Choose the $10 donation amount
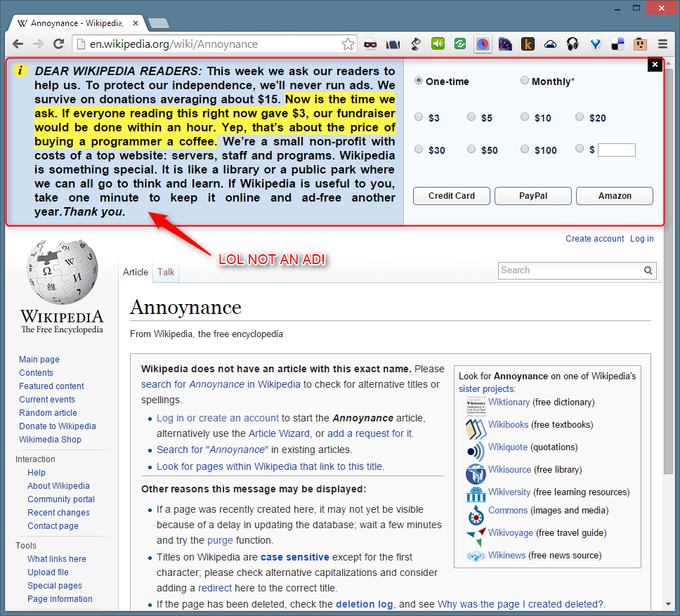 [525, 117]
